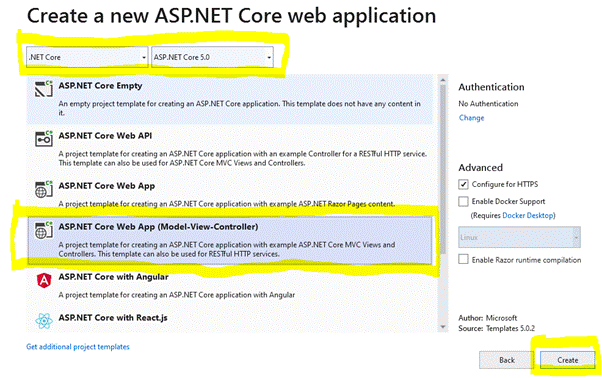Click the Change authentication link
Screen dimensions: 602x378
click(x=471, y=118)
